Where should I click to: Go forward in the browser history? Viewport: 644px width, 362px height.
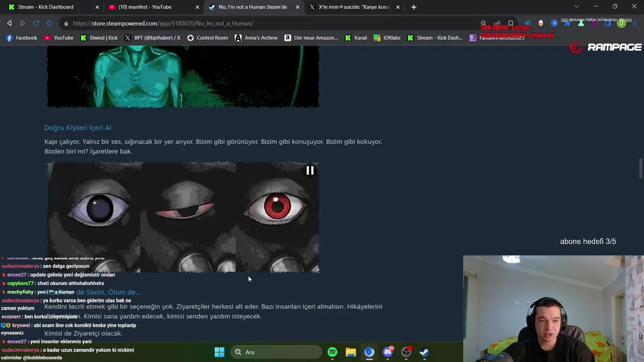[x=22, y=23]
